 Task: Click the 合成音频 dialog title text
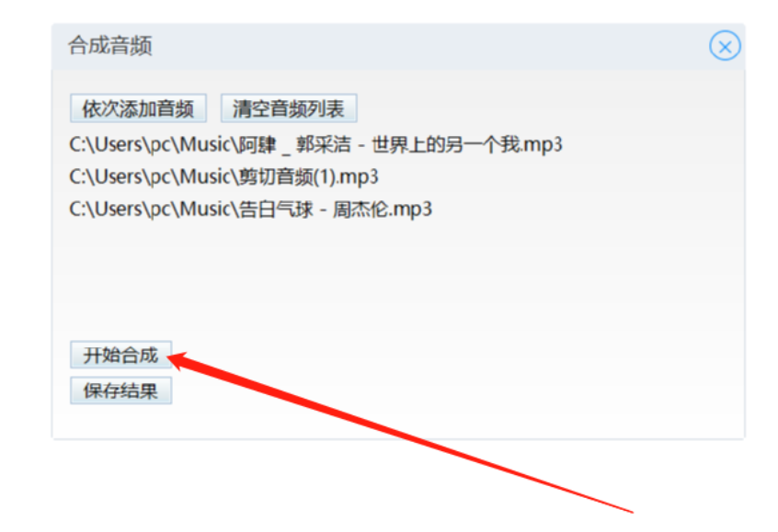pos(110,46)
